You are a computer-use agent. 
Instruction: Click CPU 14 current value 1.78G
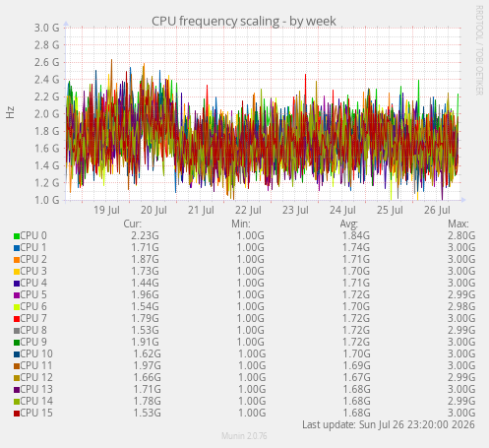pyautogui.click(x=147, y=401)
